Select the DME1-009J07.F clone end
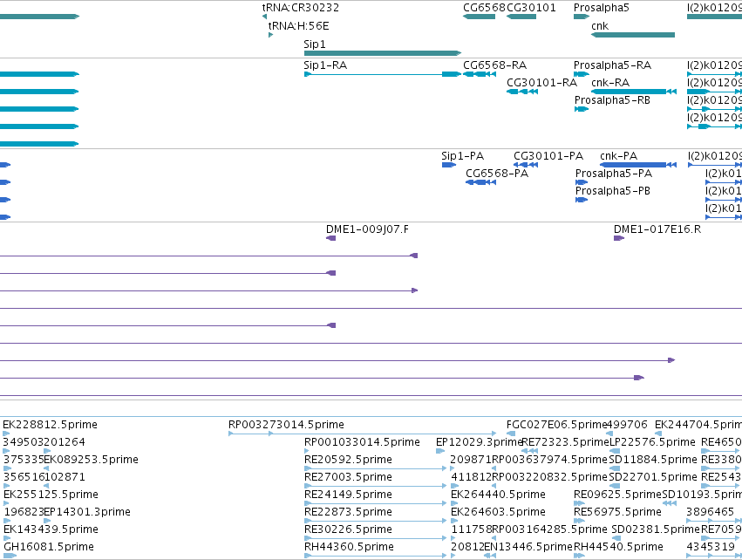 331,238
